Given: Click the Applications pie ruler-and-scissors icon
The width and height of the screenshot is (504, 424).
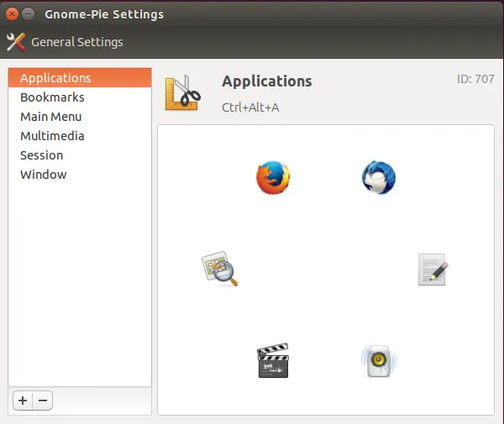Looking at the screenshot, I should [x=182, y=92].
